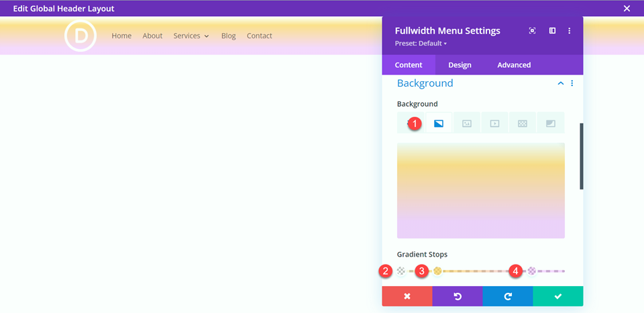Discard changes with the red X button
The height and width of the screenshot is (313, 644).
(407, 296)
